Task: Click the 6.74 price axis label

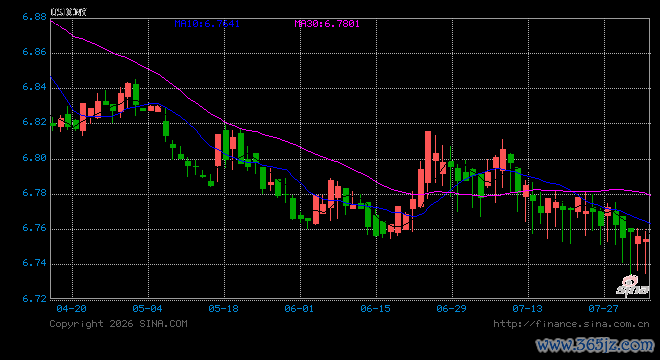Action: tap(34, 263)
